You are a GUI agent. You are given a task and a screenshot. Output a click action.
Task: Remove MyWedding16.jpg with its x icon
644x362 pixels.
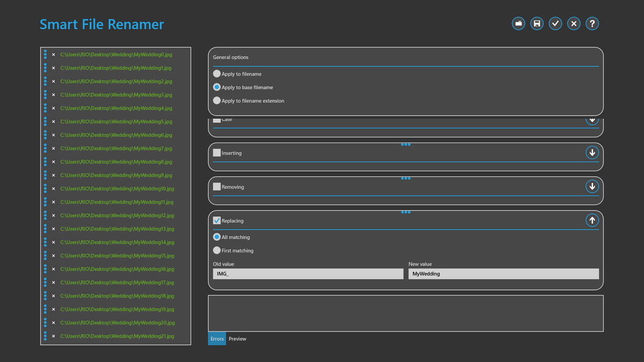54,269
